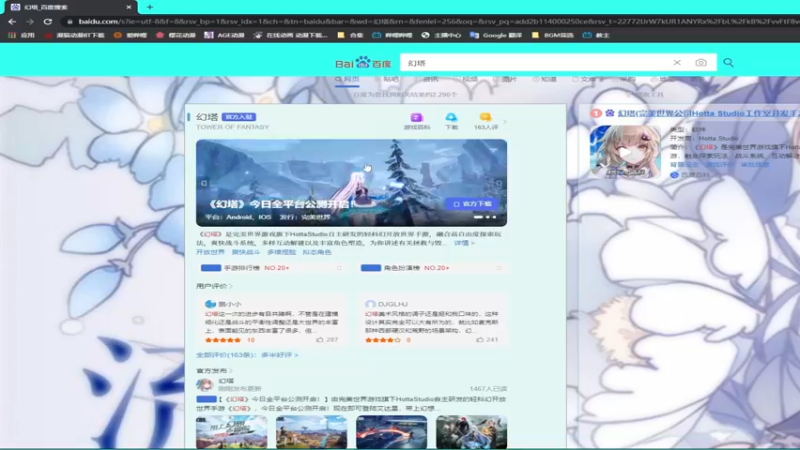Screen dimensions: 800x450
Task: Open the 详情 > link after description
Action: [464, 243]
